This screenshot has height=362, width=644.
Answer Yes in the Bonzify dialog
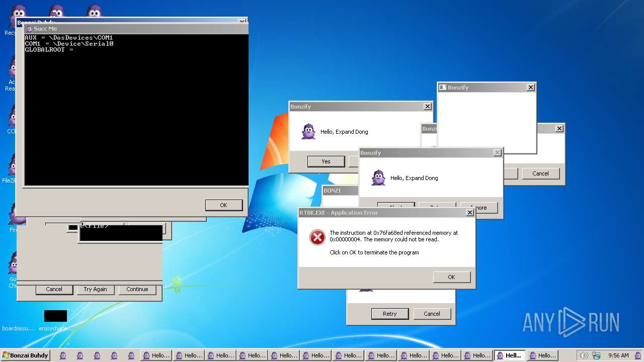326,161
